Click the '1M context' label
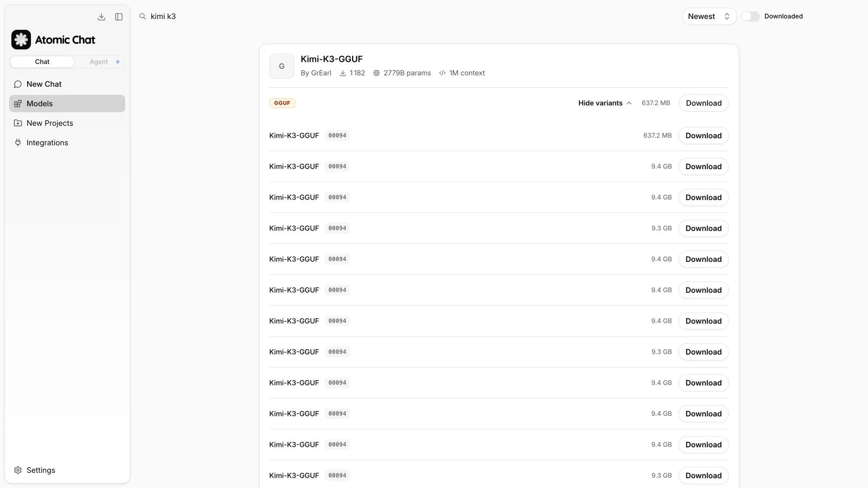 [x=462, y=73]
